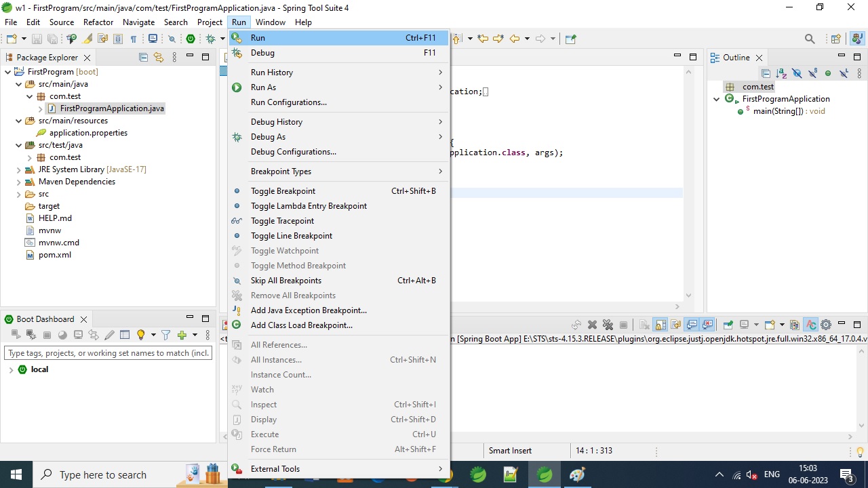Click the toolbar Search magnifier icon
Viewport: 868px width, 488px height.
(x=810, y=39)
